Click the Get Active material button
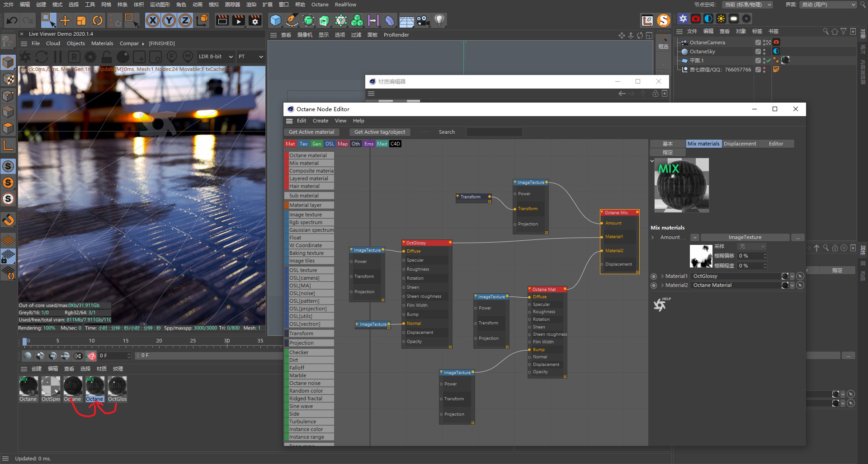Image resolution: width=868 pixels, height=464 pixels. pos(311,132)
